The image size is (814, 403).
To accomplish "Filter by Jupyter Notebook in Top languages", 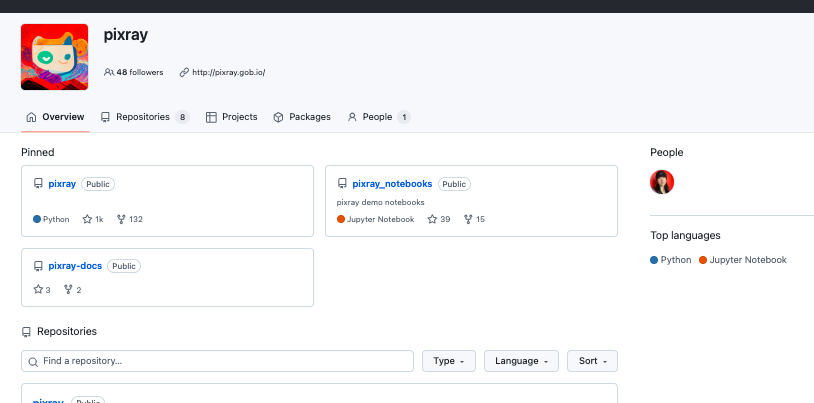I will tap(743, 260).
